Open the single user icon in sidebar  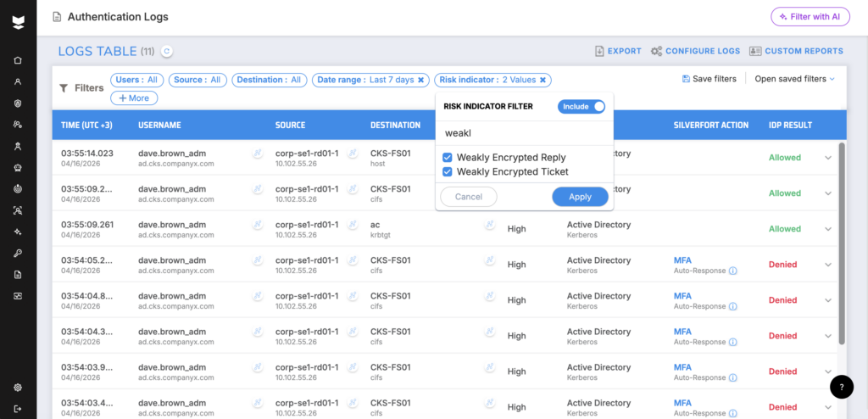[18, 82]
